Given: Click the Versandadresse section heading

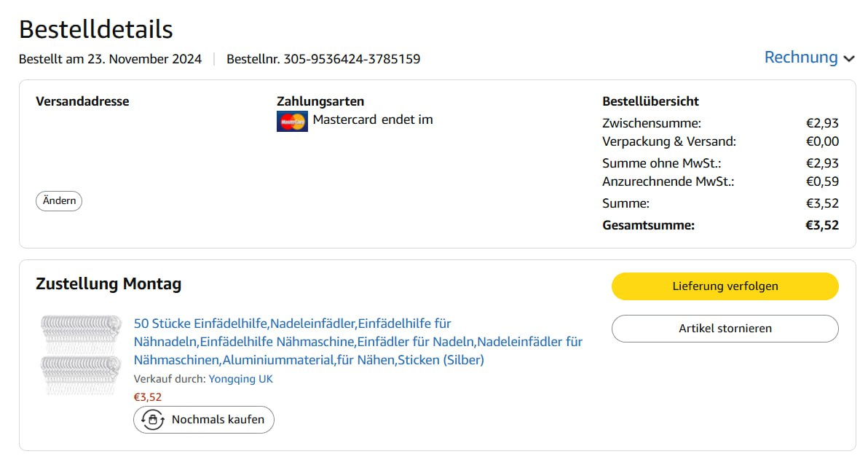Looking at the screenshot, I should point(82,101).
